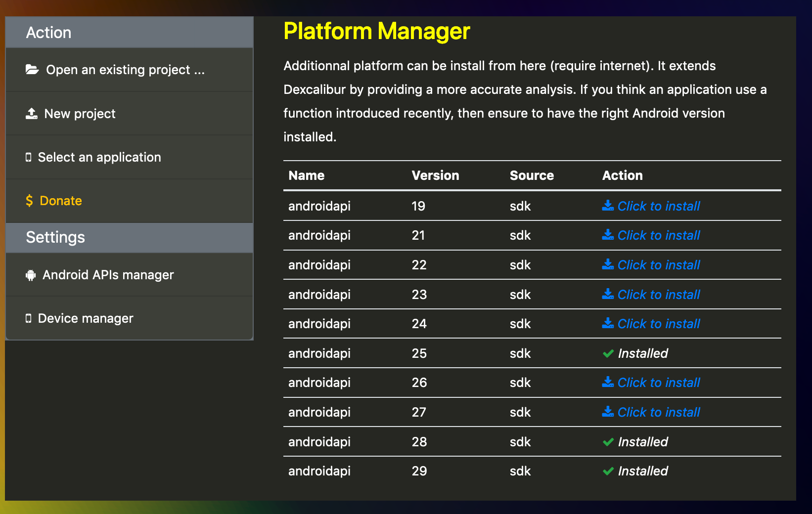Click the Version column header

pos(436,175)
